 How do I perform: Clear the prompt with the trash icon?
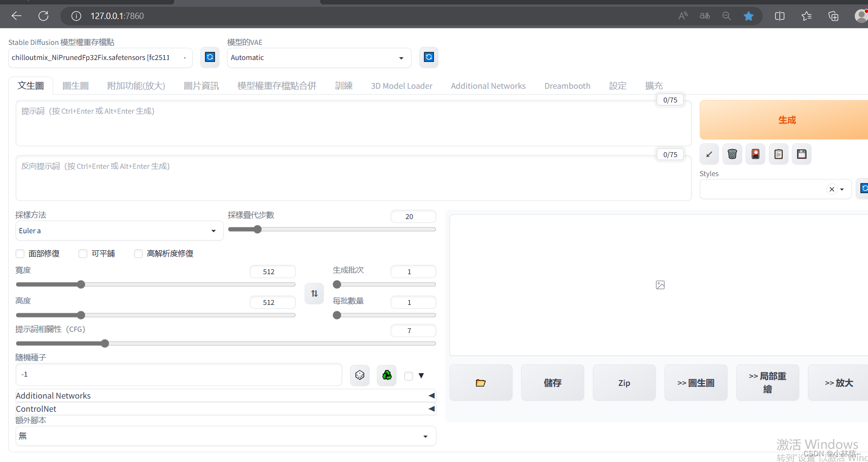[732, 154]
